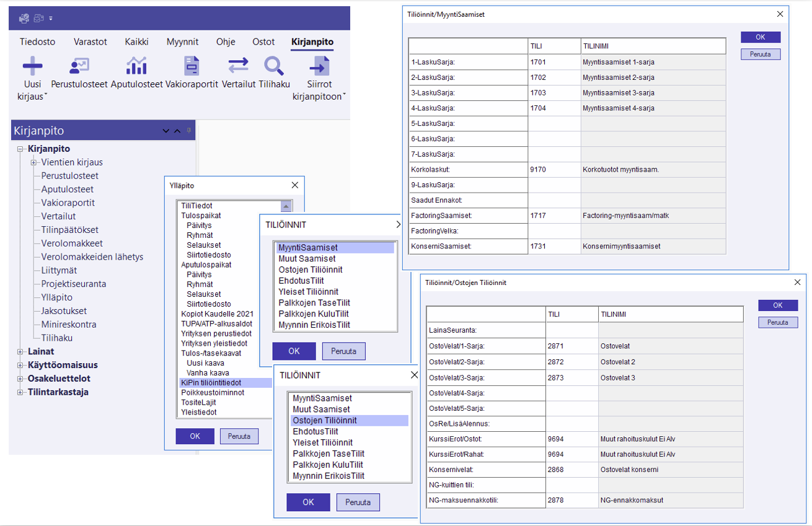Click the Uusi kirjaus plus icon

pos(32,66)
